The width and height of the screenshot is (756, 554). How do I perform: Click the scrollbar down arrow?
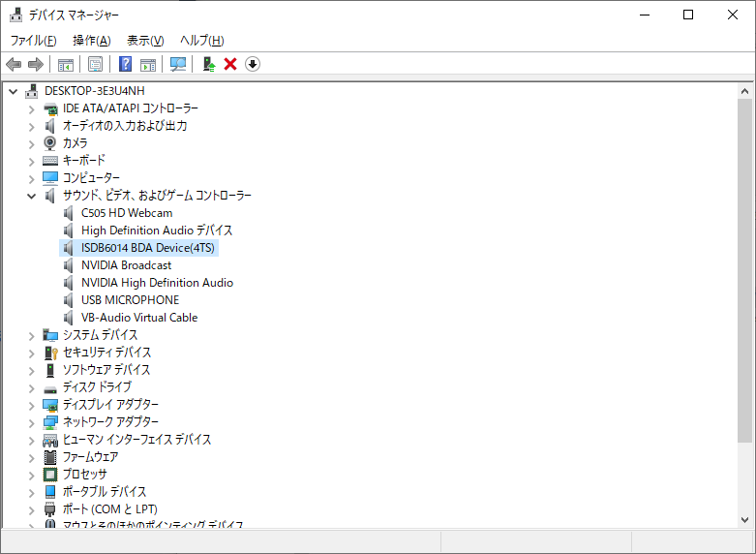745,520
